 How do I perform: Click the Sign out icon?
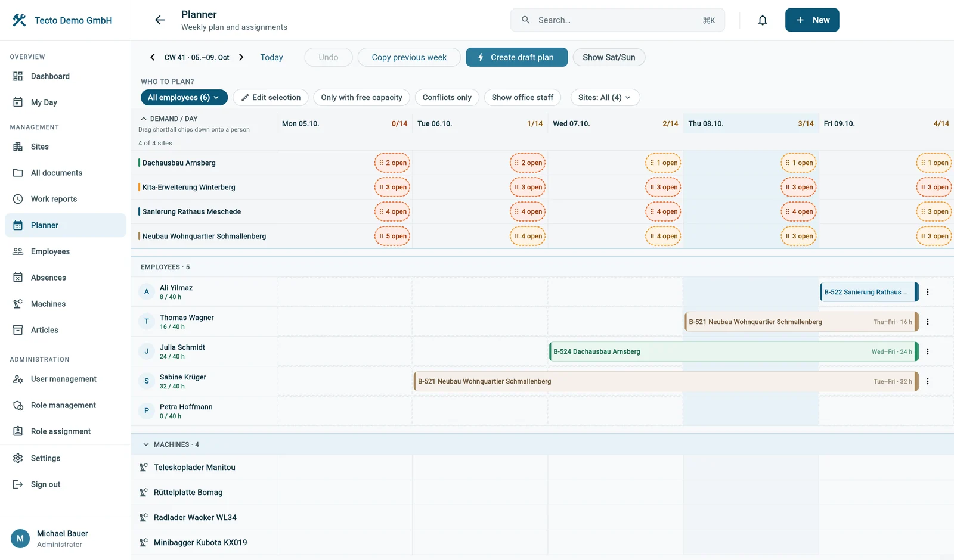(x=18, y=484)
